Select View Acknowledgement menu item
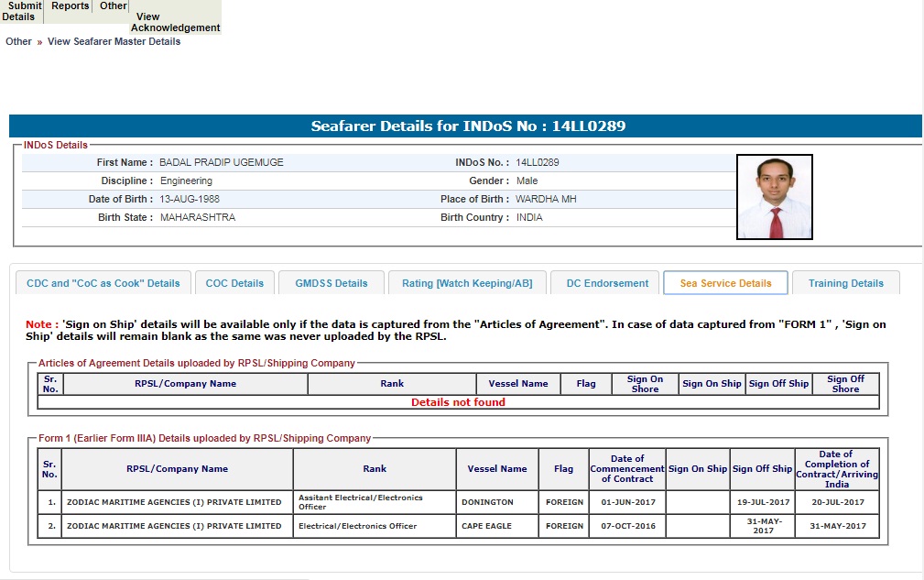 tap(175, 22)
